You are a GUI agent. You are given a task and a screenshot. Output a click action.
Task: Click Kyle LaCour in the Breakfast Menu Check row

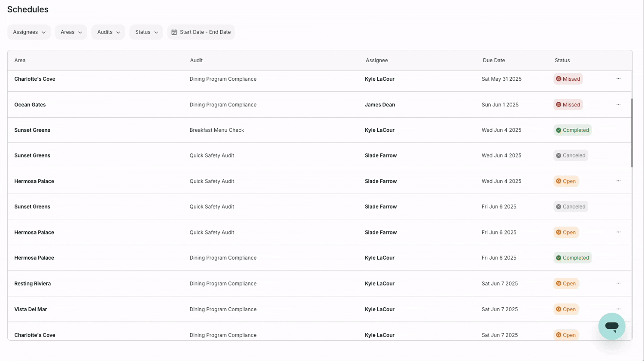380,130
